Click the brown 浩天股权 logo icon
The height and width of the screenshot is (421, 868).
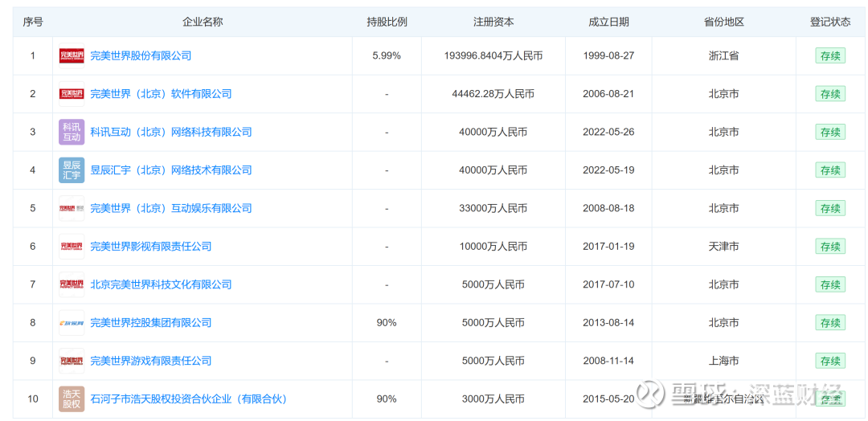[x=72, y=399]
